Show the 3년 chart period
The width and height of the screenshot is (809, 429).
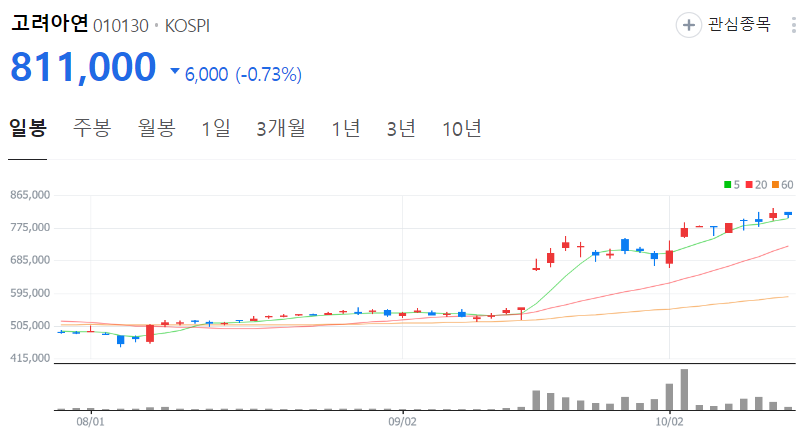coord(401,128)
